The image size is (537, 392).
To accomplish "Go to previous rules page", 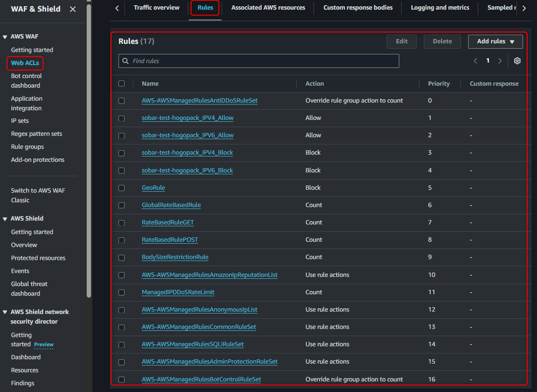I will tap(475, 61).
